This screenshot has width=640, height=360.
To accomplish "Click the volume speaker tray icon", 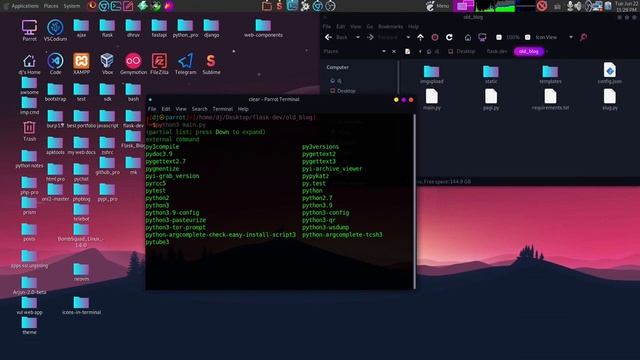I will coord(578,6).
